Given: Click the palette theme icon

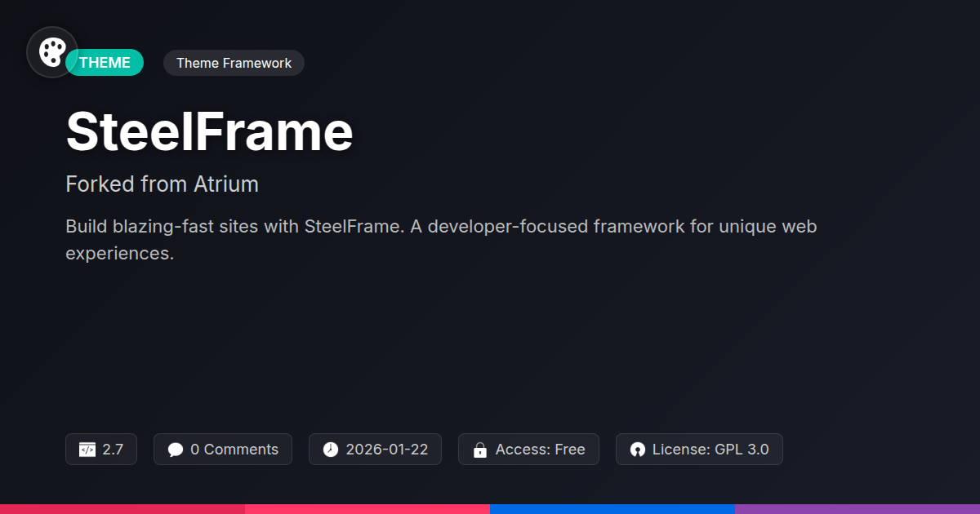Looking at the screenshot, I should tap(52, 53).
